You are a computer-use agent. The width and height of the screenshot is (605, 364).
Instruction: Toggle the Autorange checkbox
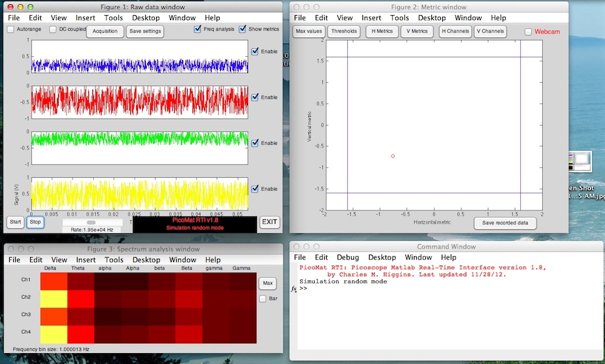tap(11, 29)
